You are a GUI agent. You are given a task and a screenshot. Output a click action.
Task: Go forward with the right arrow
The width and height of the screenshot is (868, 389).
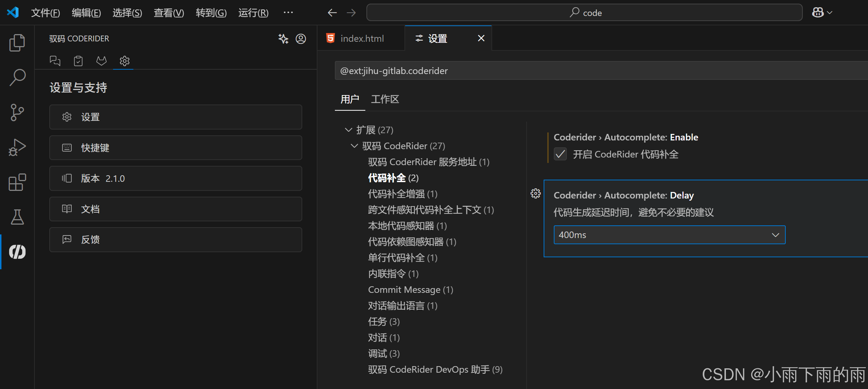351,13
